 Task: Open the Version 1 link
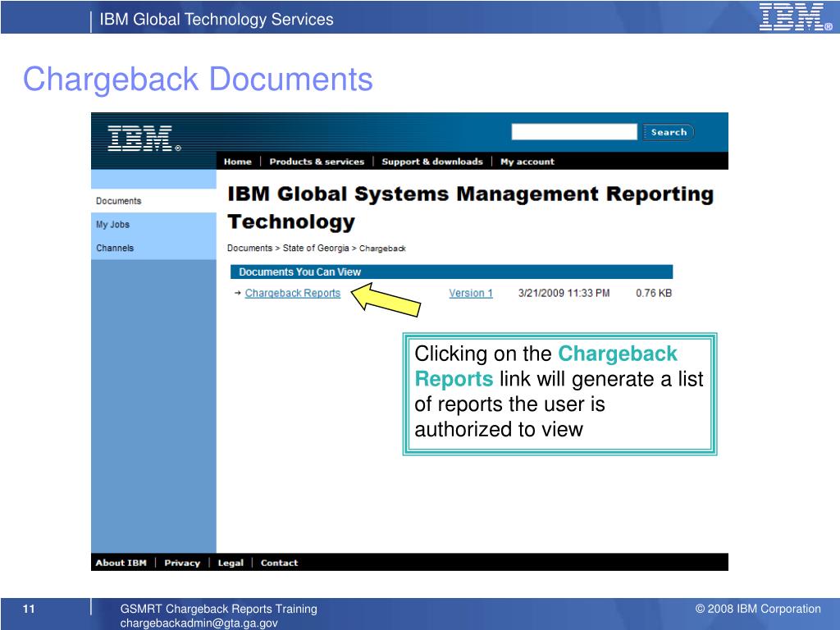coord(470,293)
